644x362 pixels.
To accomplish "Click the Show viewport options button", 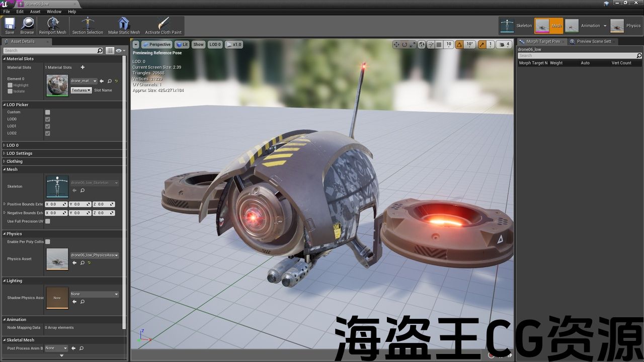I will pyautogui.click(x=199, y=44).
